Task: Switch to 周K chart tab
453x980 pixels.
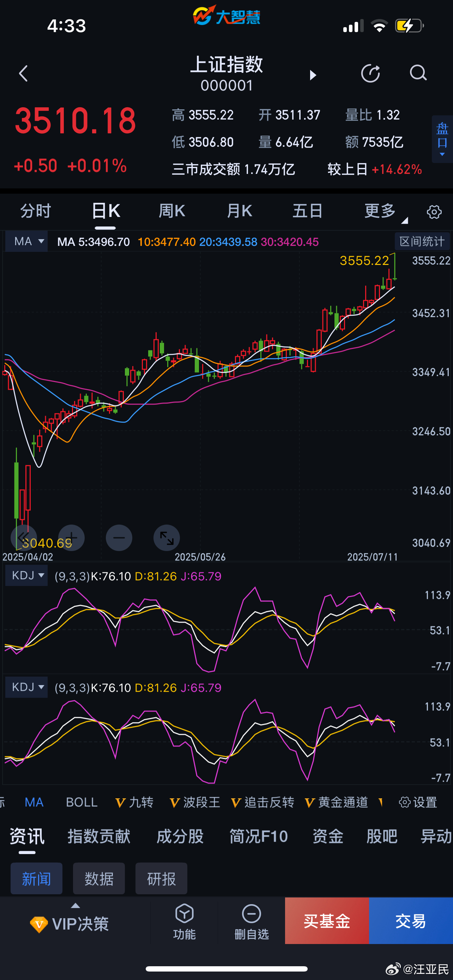Action: click(172, 211)
